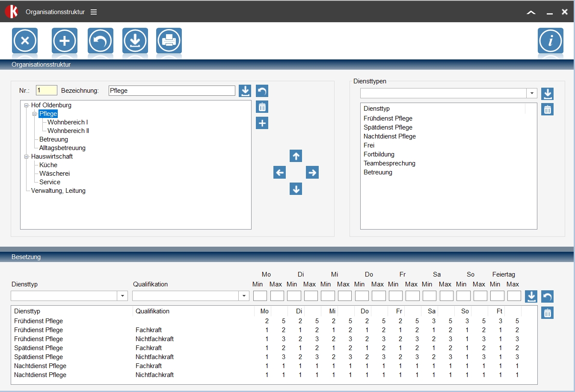This screenshot has height=392, width=575.
Task: Select Fortbildung in Diensttypen list
Action: tap(379, 154)
